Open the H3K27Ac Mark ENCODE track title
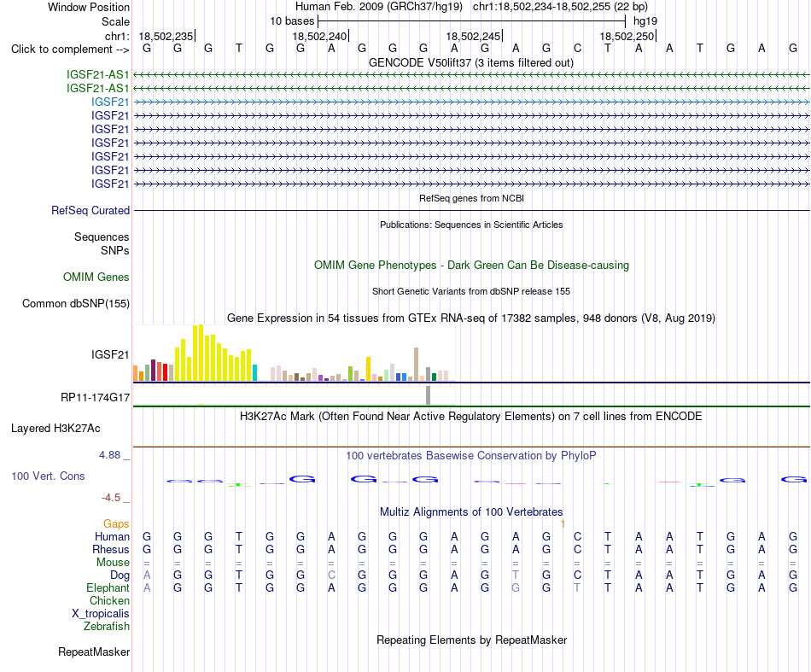The image size is (811, 672). pos(470,417)
